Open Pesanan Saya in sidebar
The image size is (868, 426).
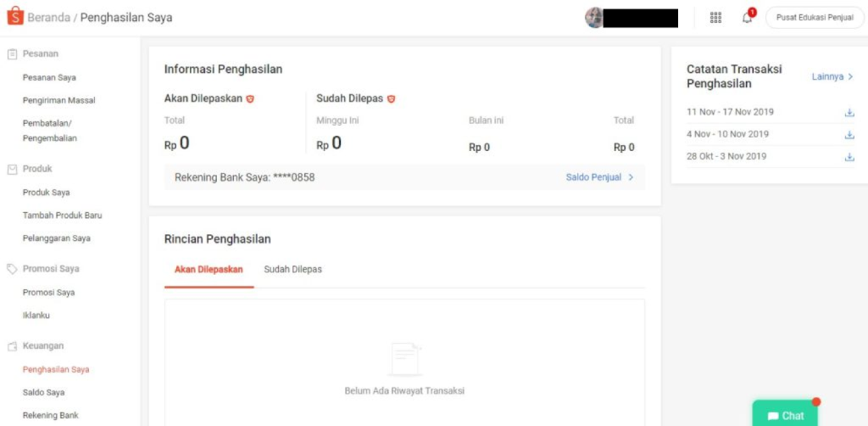pyautogui.click(x=49, y=77)
